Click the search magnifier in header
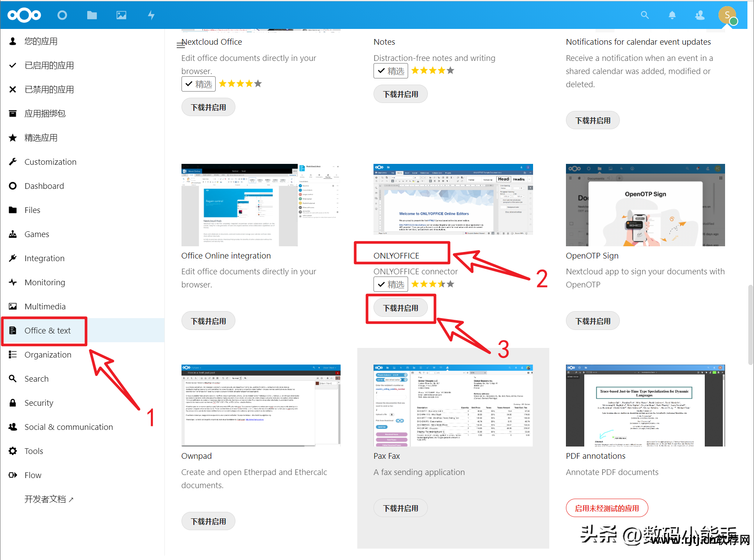754x560 pixels. coord(644,15)
